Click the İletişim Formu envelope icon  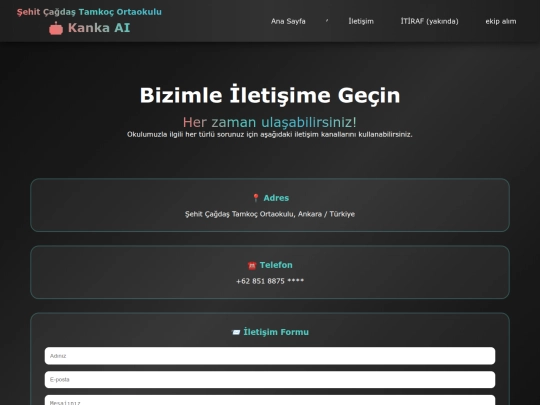click(x=236, y=332)
